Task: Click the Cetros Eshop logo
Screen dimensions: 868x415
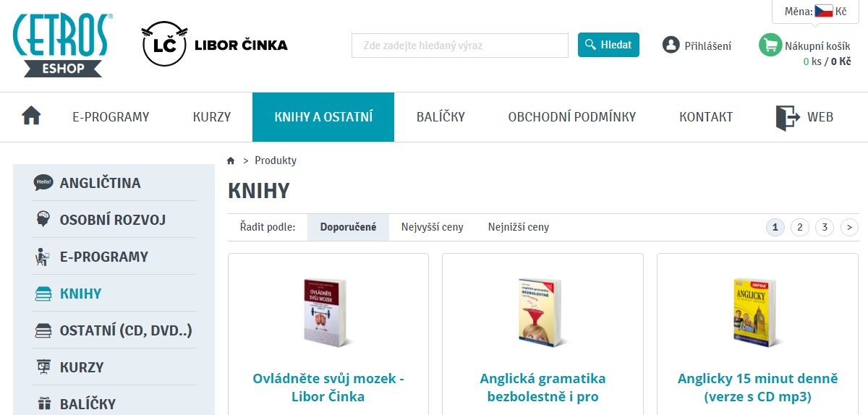Action: (63, 45)
